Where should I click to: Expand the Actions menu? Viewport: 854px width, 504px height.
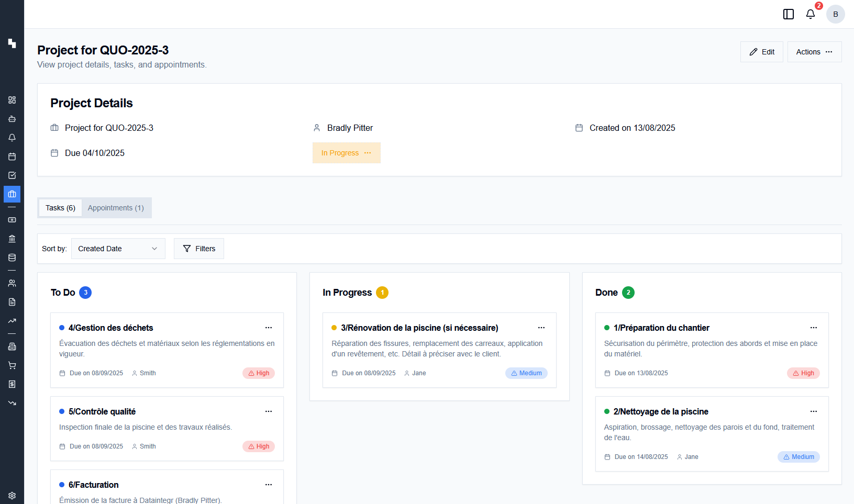coord(814,52)
